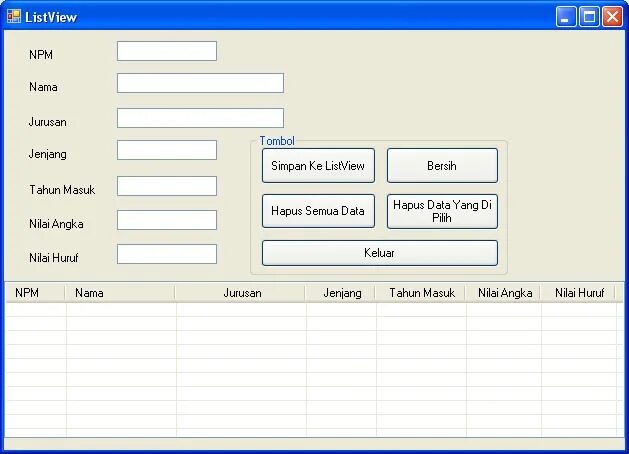Click the Nilai Angka text box

point(167,221)
